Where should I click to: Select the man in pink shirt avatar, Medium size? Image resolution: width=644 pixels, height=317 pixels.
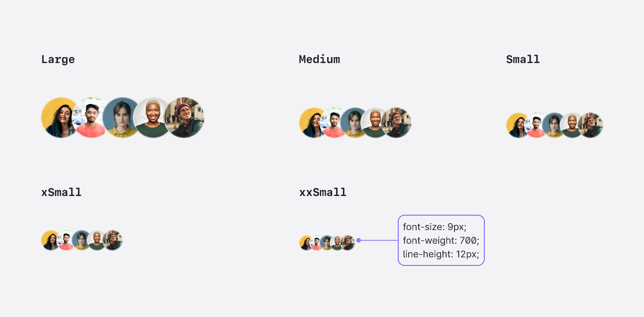tap(333, 123)
